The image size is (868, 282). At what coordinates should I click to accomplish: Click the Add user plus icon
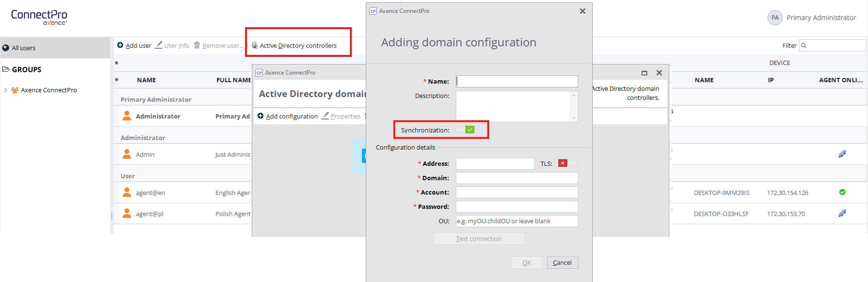(120, 45)
